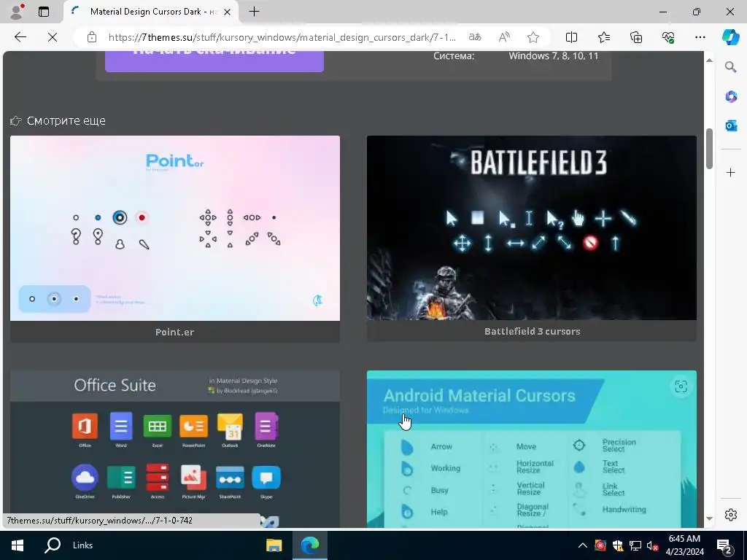This screenshot has width=747, height=560.
Task: Open the network tray icon
Action: point(635,545)
